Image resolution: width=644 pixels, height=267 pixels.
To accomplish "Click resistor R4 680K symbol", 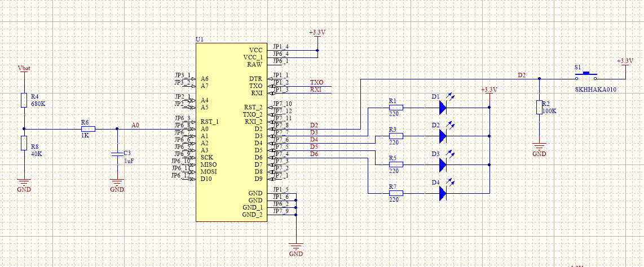I will [24, 100].
